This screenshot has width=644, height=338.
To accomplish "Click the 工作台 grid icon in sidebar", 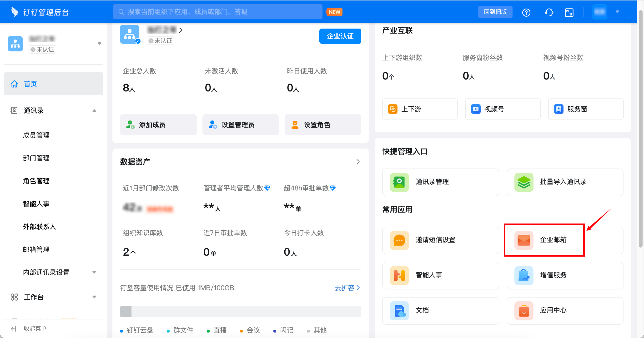I will pyautogui.click(x=14, y=297).
